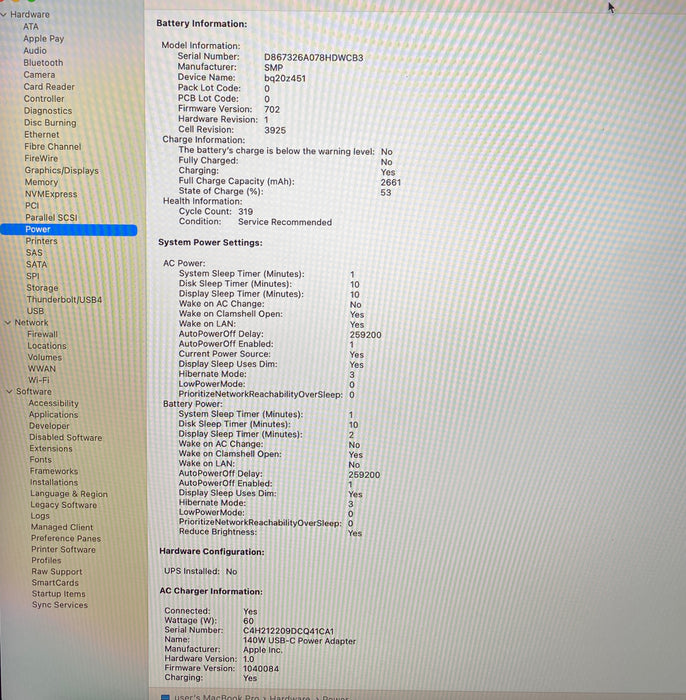This screenshot has width=686, height=700.
Task: Select Fonts in the sidebar
Action: click(x=41, y=459)
